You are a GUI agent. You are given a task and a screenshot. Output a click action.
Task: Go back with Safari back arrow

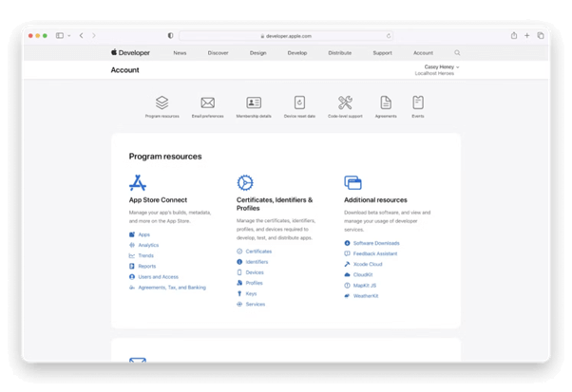click(82, 35)
